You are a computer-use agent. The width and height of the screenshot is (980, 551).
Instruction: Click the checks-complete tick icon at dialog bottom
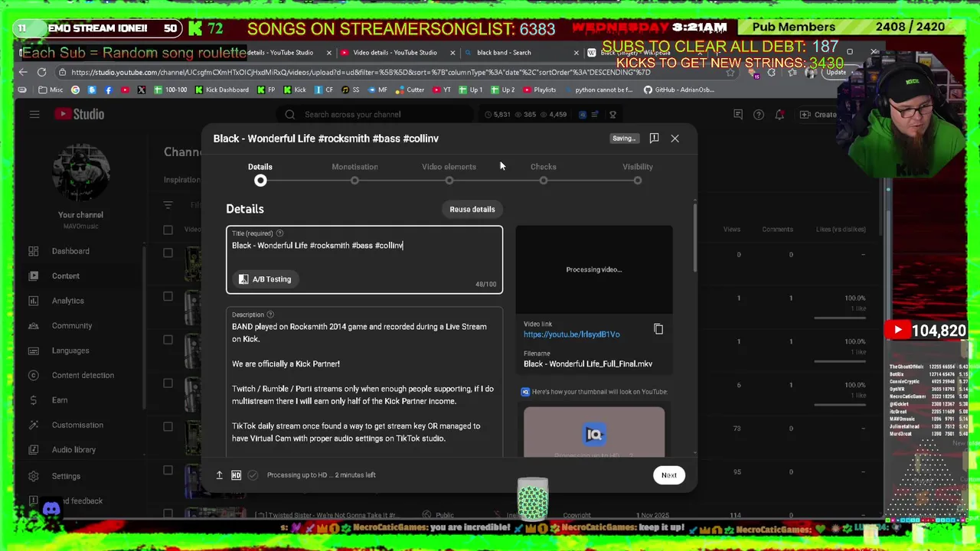tap(253, 475)
